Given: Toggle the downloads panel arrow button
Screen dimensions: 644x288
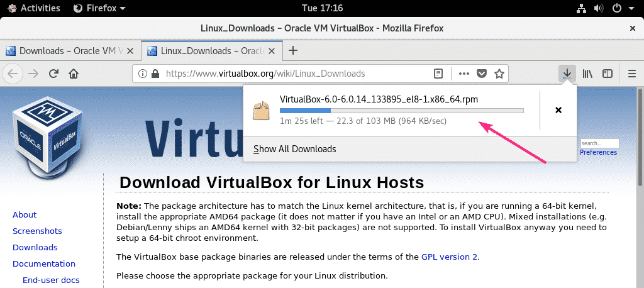Looking at the screenshot, I should 567,74.
